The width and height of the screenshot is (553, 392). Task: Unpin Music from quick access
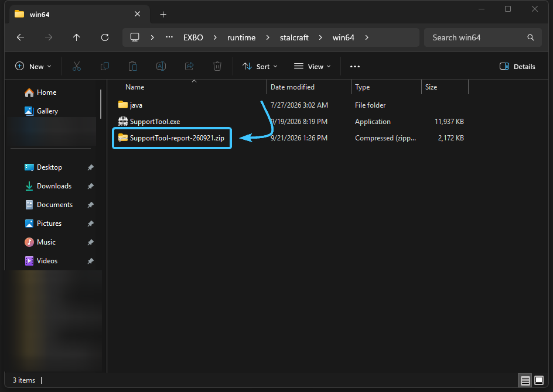(91, 242)
